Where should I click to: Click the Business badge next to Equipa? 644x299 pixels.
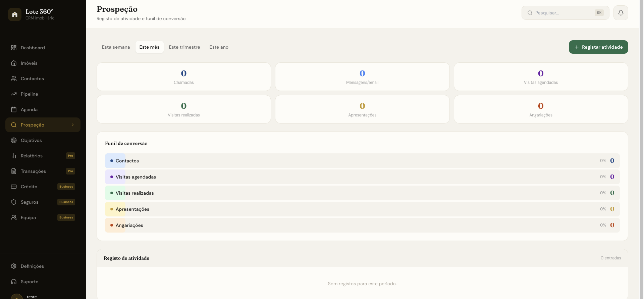[66, 217]
